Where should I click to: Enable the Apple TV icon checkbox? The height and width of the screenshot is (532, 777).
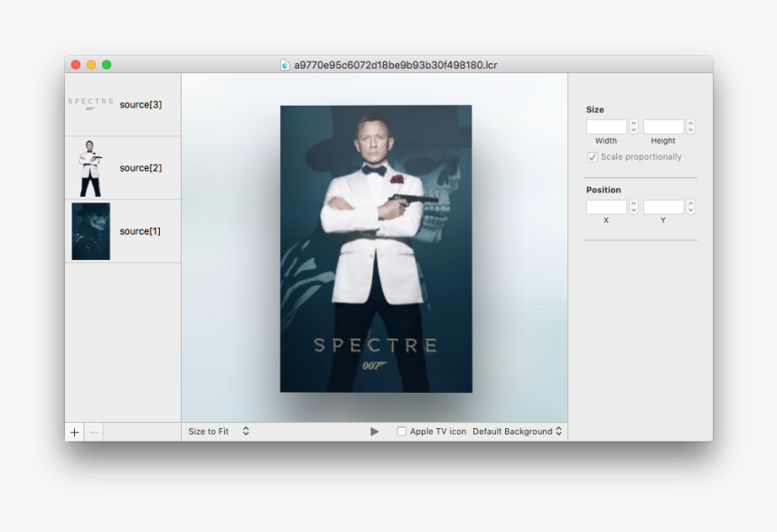pyautogui.click(x=401, y=431)
